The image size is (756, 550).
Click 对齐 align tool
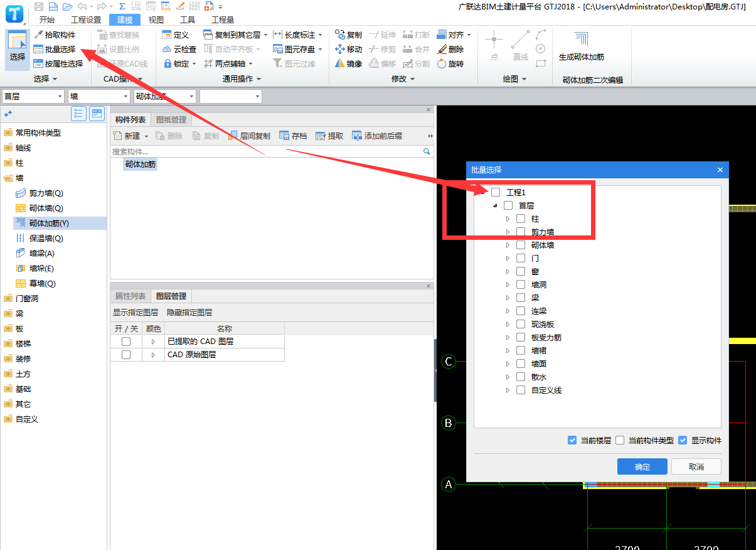click(454, 35)
